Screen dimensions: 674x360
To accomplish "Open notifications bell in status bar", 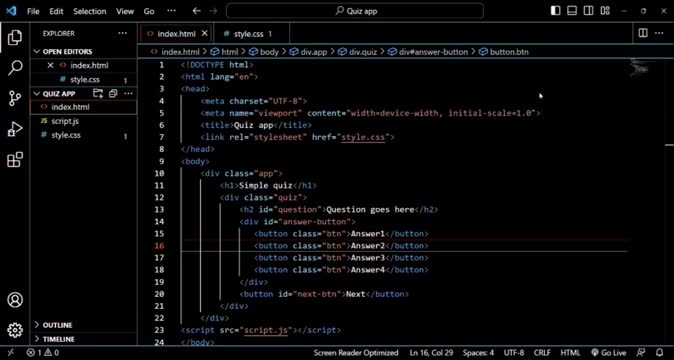I will (x=660, y=353).
